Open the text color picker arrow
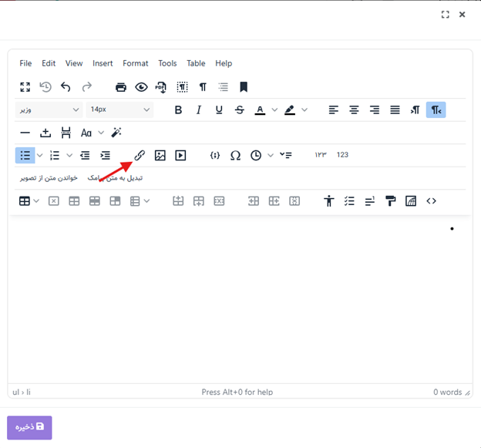The image size is (481, 448). pos(274,110)
